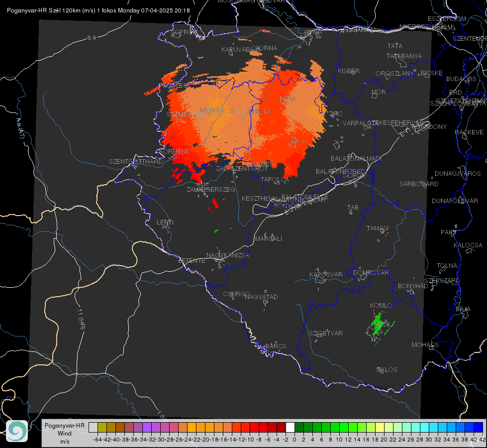The width and height of the screenshot is (487, 448).
Task: Click the 'Poganyvar-HR' legend label
Action: pos(65,425)
